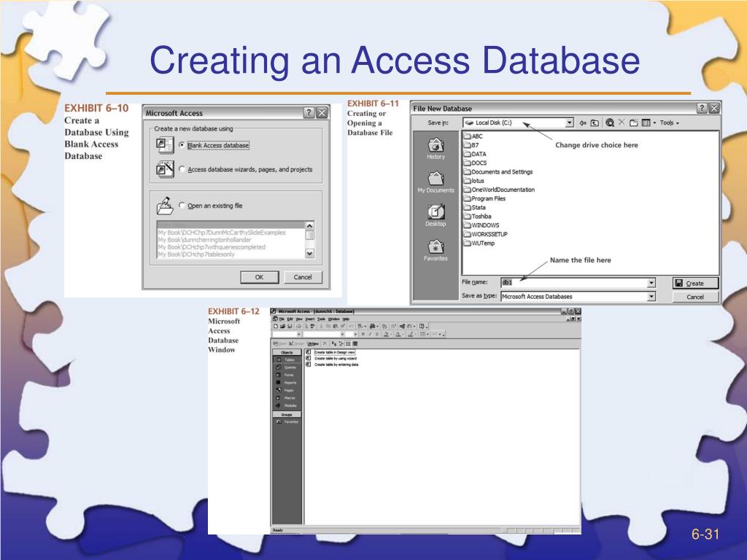
Task: Select the DOCS folder
Action: (x=476, y=163)
